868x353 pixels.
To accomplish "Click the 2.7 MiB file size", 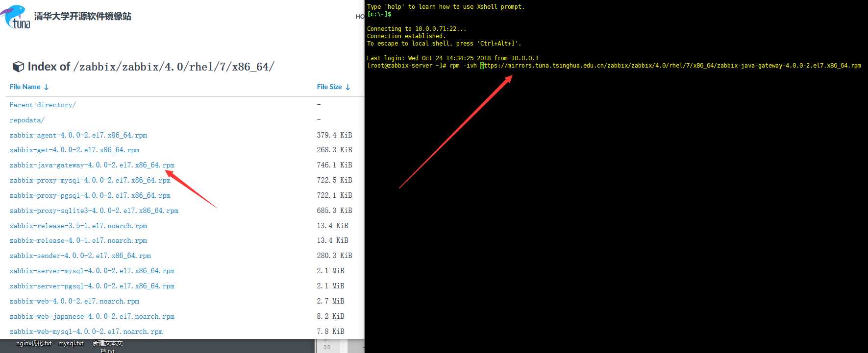I will point(330,301).
